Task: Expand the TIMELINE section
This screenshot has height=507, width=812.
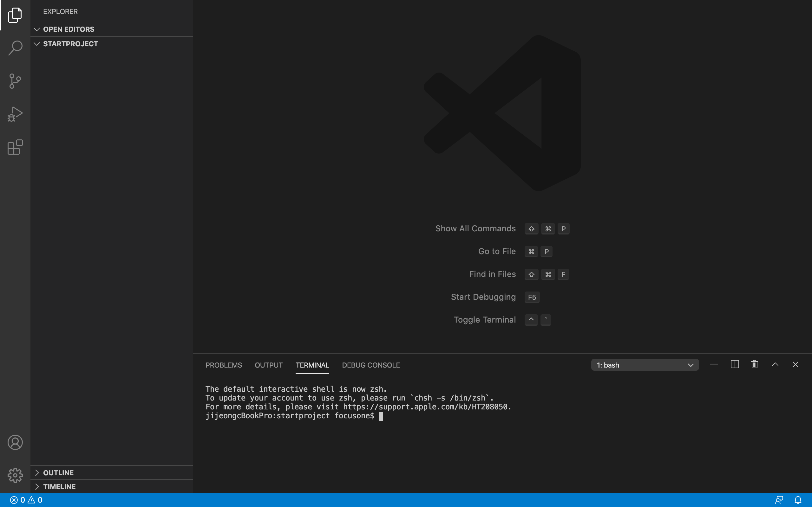Action: (x=59, y=486)
